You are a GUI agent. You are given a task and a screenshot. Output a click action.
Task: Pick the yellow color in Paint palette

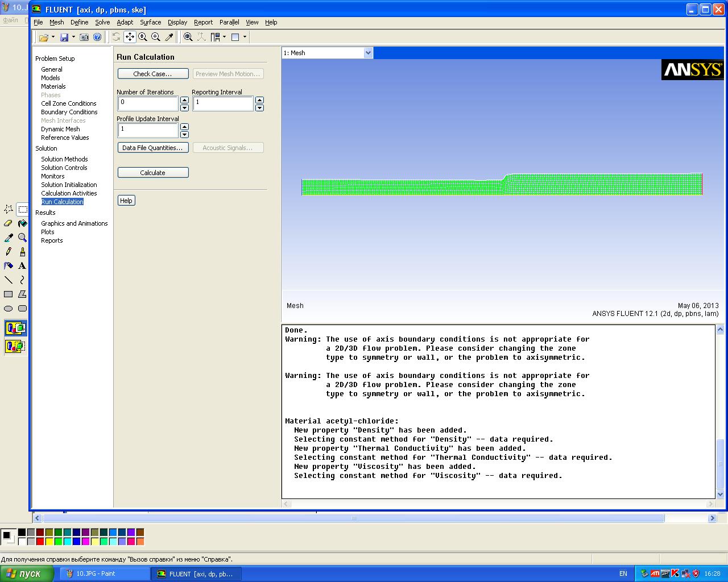click(49, 542)
